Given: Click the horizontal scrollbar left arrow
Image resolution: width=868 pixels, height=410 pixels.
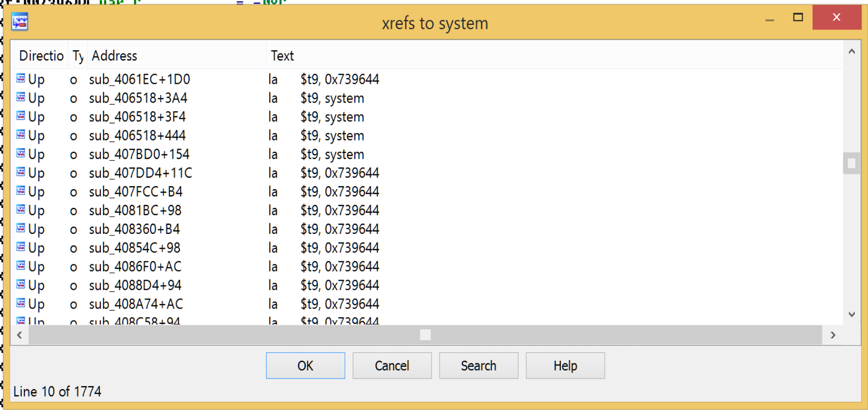Looking at the screenshot, I should [20, 335].
